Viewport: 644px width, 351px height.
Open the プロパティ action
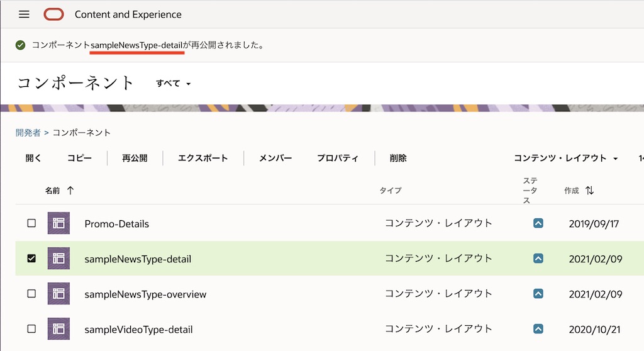point(338,159)
